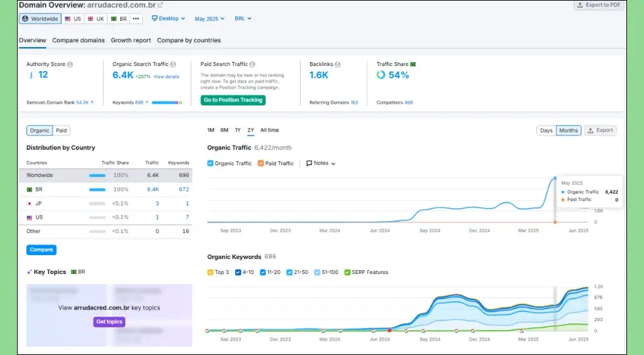Click the blue Compare button

42,249
